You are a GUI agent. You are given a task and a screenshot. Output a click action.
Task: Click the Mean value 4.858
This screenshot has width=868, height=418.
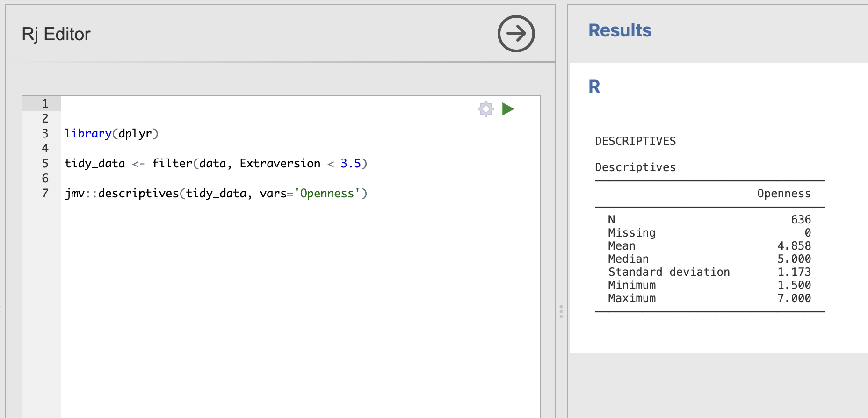coord(794,246)
